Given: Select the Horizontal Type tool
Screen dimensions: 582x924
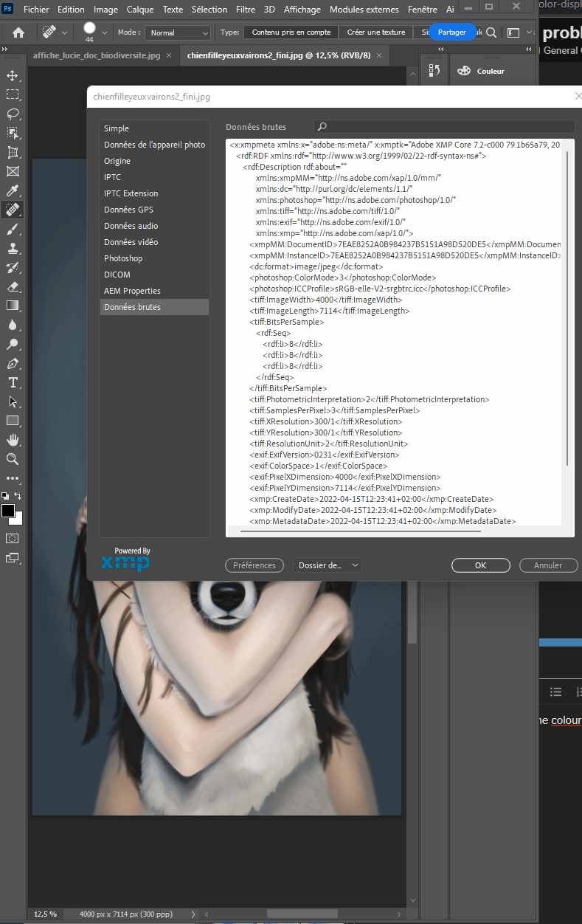Looking at the screenshot, I should click(x=13, y=382).
